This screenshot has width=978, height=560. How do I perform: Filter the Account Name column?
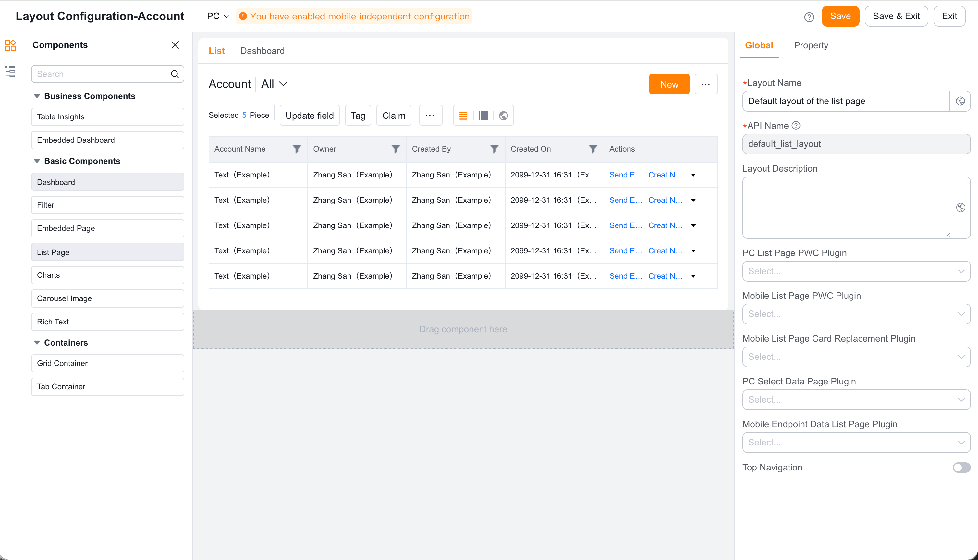297,149
